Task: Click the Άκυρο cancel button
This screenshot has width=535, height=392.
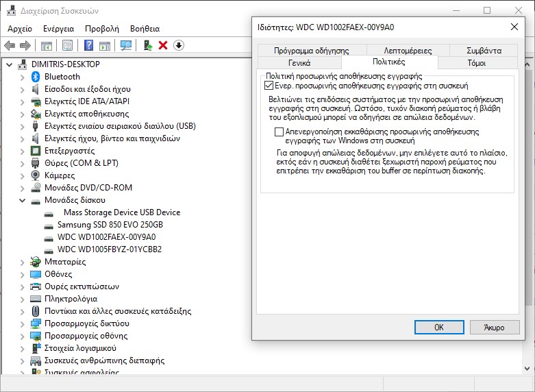Action: [495, 327]
